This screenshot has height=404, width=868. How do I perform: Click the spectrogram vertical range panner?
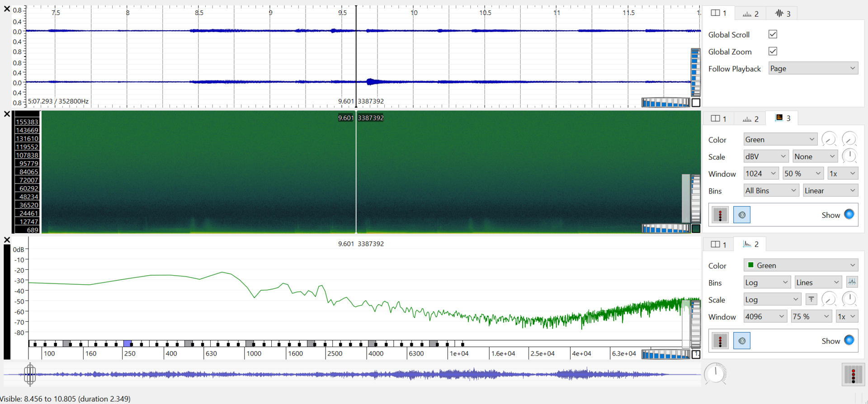click(686, 198)
